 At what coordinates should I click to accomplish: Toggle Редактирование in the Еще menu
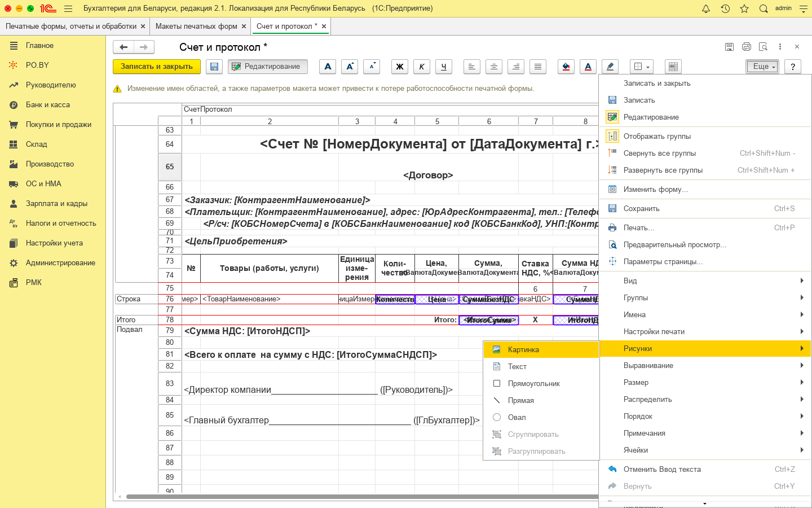(705, 117)
